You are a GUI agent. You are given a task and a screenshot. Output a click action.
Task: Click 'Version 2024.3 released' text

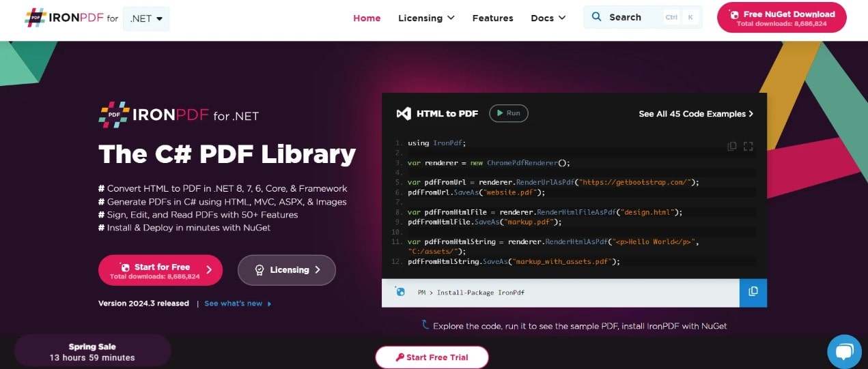(x=143, y=304)
